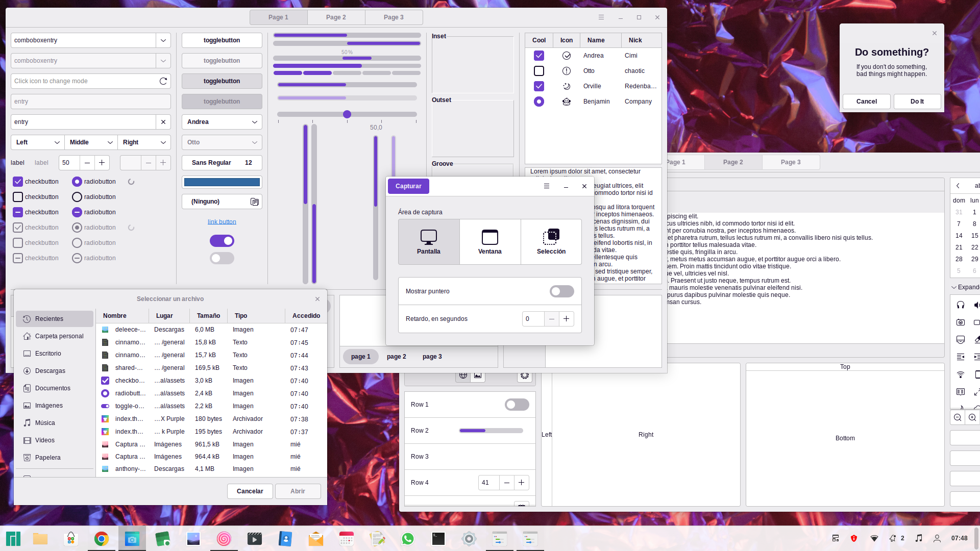Click the camera icon in icon panel
The height and width of the screenshot is (551, 980).
[961, 322]
